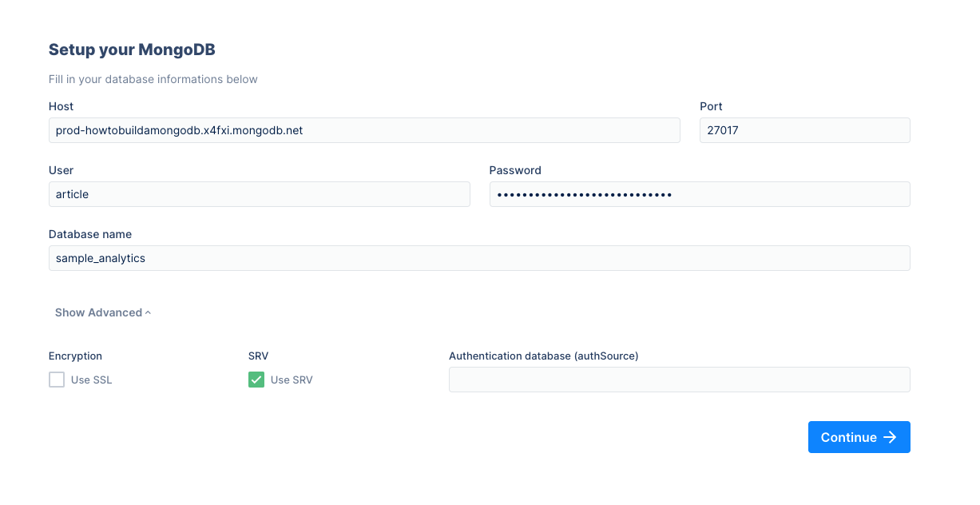Click into the Port field showing 27017

(805, 130)
